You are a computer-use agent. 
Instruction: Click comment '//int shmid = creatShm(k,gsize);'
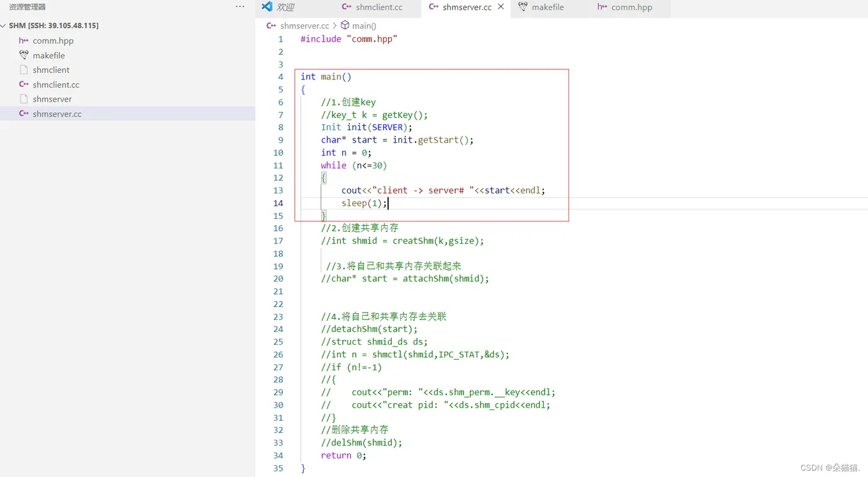click(x=402, y=241)
